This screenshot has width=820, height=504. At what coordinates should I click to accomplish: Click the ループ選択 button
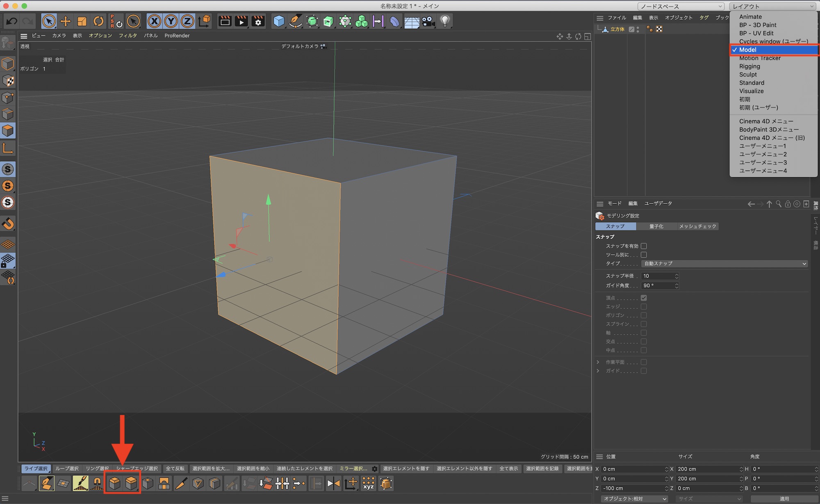pyautogui.click(x=67, y=469)
